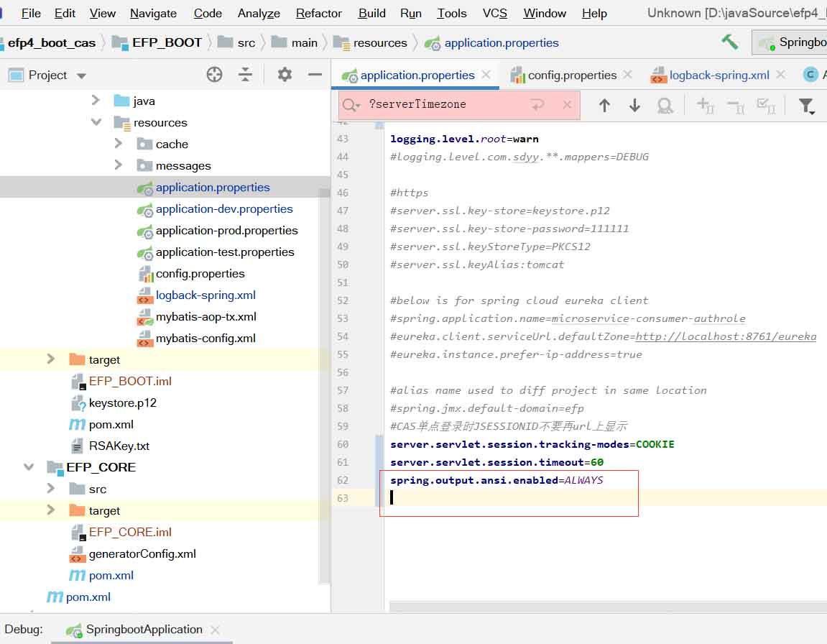
Task: Collapse the resources folder
Action: [96, 122]
